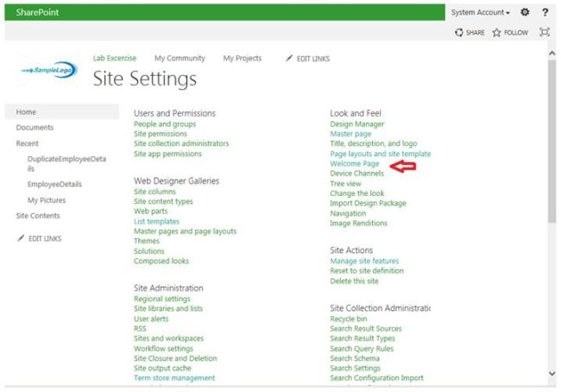Open Site app permissions
Viewport: 561px width, 392px height.
coord(167,154)
